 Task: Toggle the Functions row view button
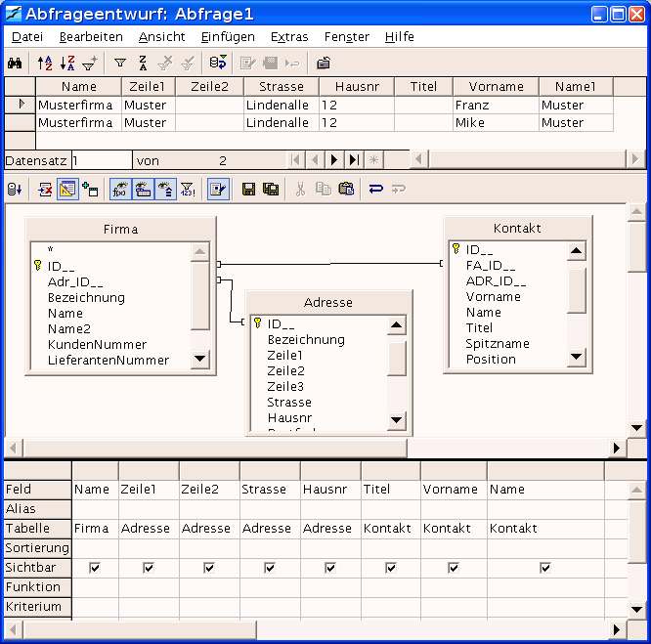(x=121, y=189)
